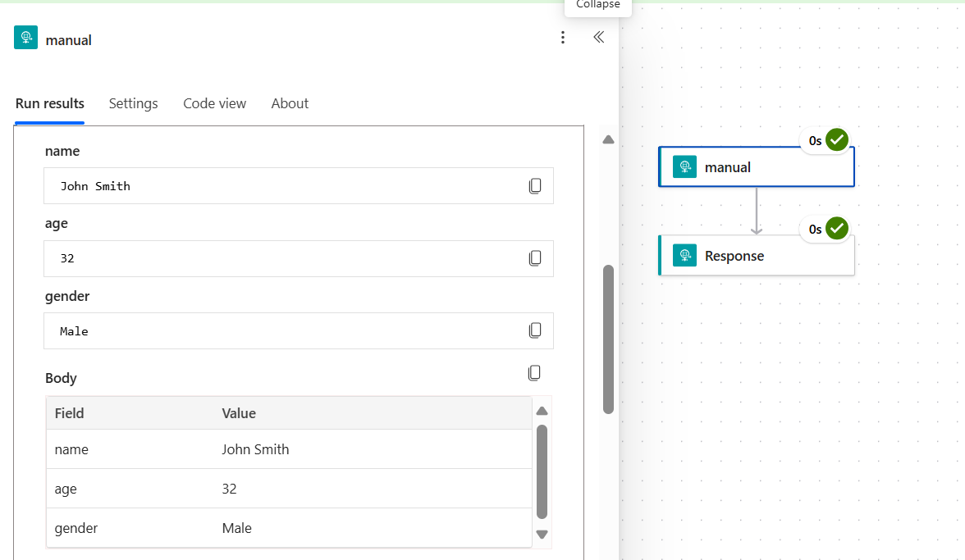
Task: Copy the age value 32
Action: (535, 258)
